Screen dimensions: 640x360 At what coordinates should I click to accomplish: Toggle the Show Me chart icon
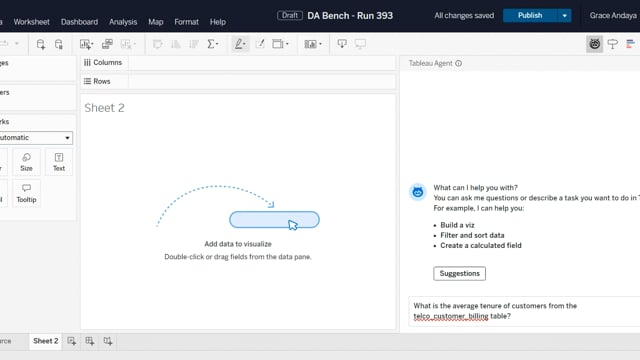point(631,44)
